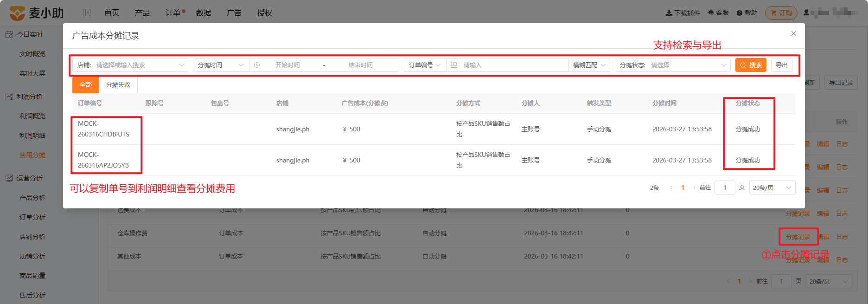Open 商品销量 in sidebar

(32, 276)
